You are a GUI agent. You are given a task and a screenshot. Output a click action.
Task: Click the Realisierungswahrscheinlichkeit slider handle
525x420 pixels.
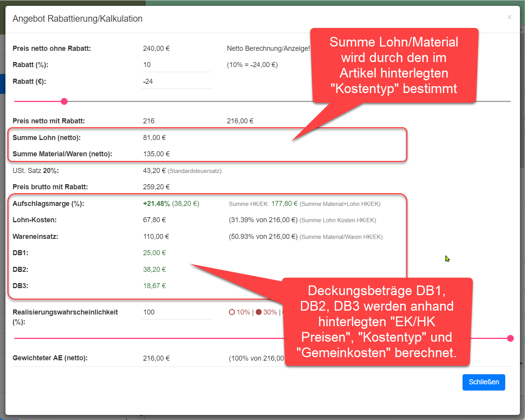tap(511, 339)
